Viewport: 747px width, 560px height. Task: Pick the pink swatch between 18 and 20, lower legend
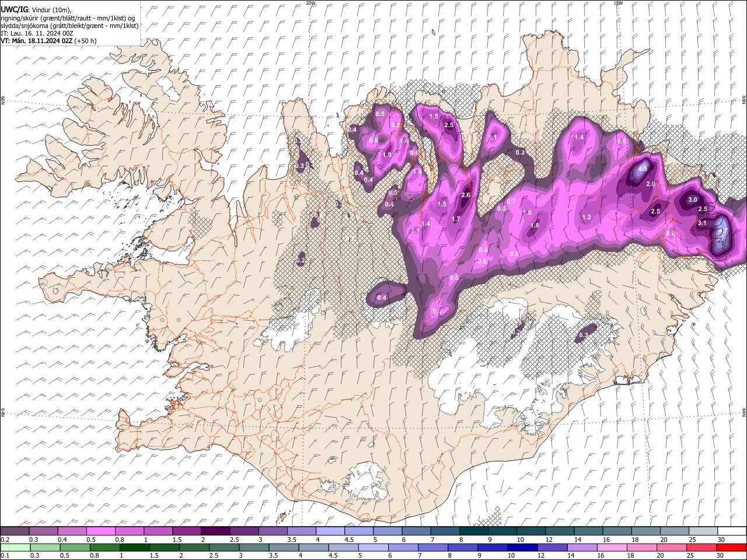point(641,547)
